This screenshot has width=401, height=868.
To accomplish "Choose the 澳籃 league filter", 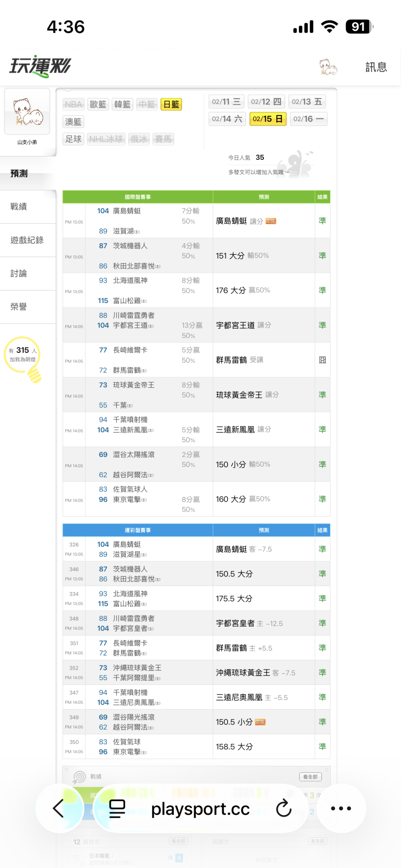I will [73, 122].
